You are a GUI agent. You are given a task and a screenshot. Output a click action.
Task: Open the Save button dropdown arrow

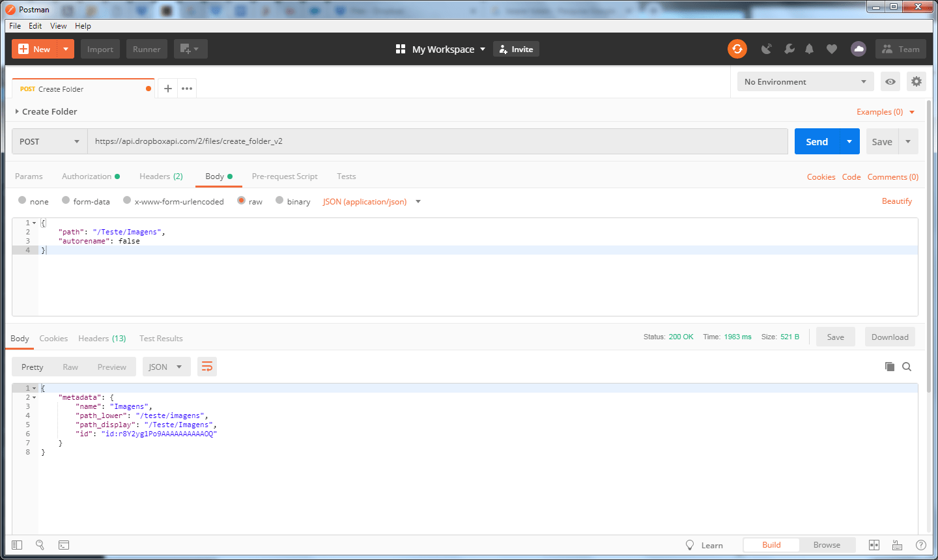pos(908,141)
